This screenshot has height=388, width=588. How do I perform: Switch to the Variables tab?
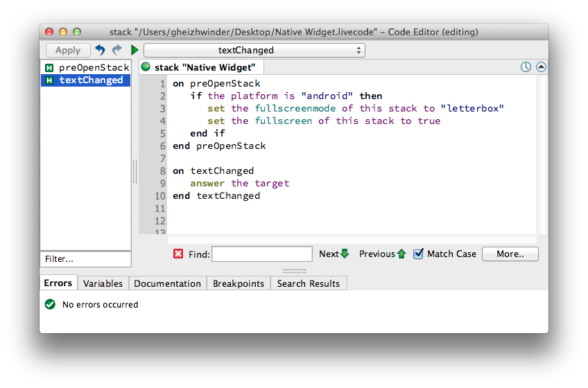pyautogui.click(x=103, y=283)
